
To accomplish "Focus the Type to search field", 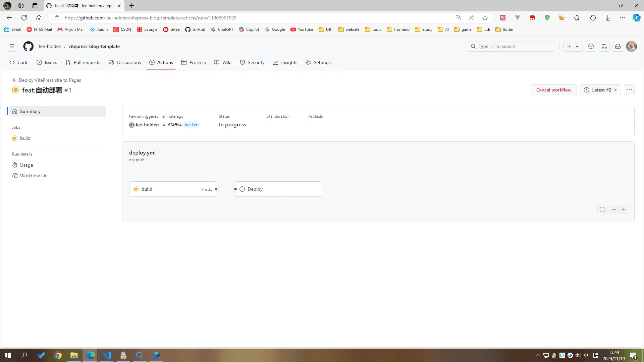I will pos(511,46).
